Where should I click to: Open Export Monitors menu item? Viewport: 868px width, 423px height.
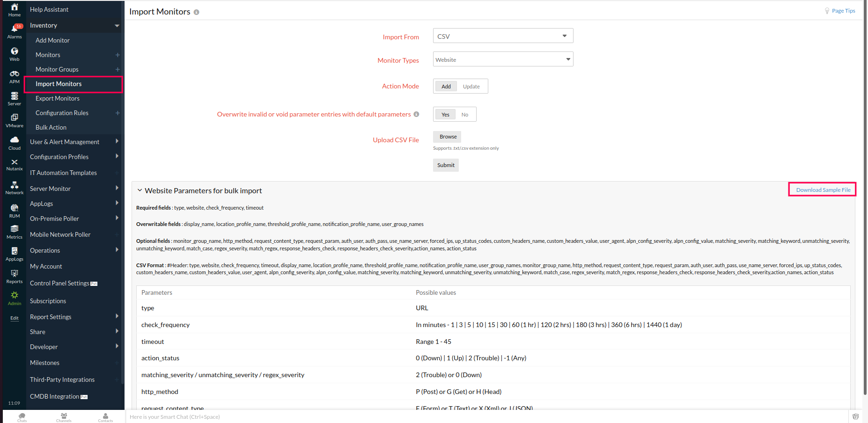pyautogui.click(x=58, y=98)
